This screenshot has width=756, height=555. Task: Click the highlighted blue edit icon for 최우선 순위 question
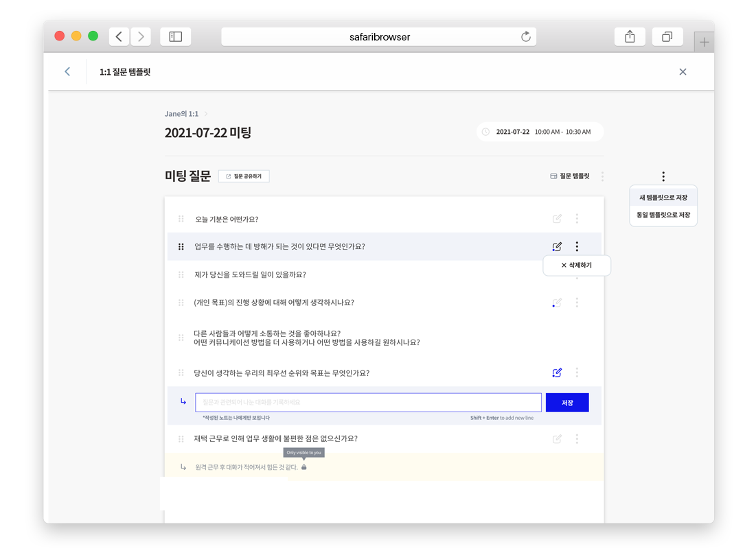coord(557,373)
